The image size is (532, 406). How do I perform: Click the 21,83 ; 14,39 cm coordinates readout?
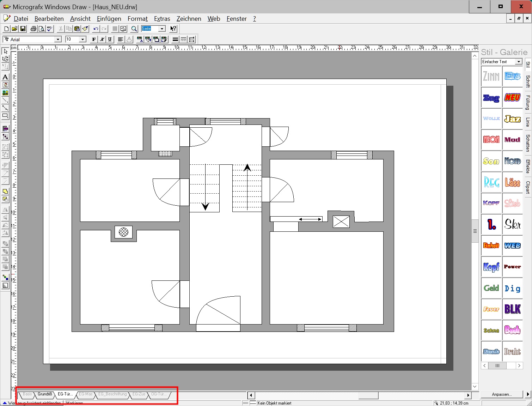click(454, 403)
